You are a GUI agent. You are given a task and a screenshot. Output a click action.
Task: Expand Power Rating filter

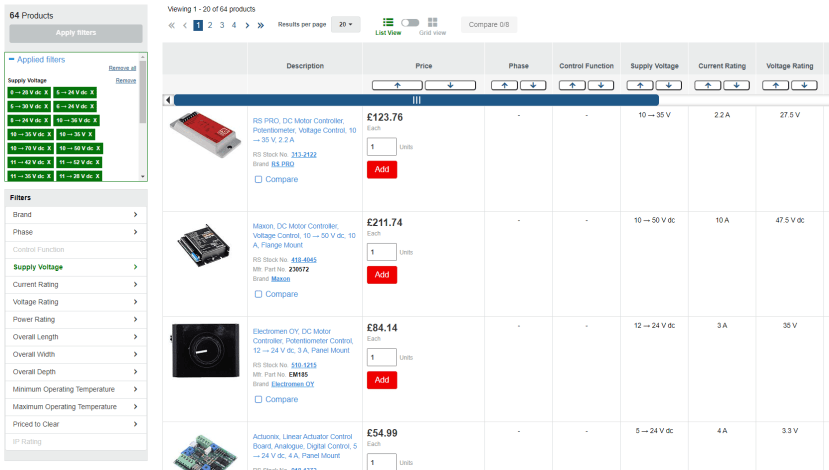pos(76,319)
